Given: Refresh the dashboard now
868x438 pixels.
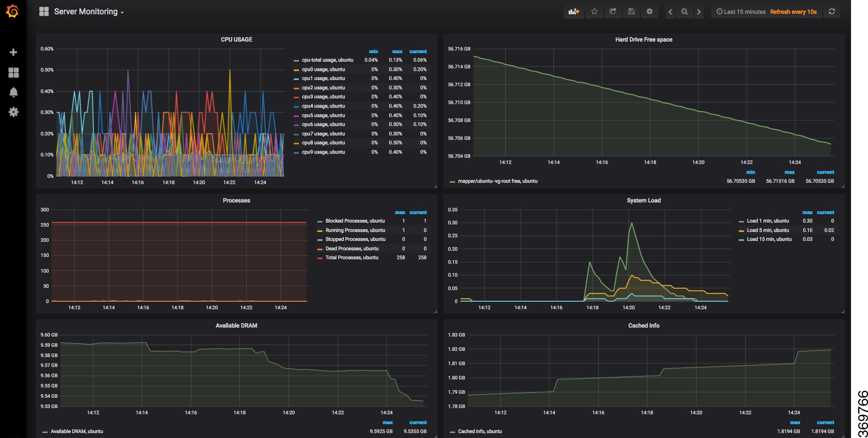Looking at the screenshot, I should coord(832,12).
